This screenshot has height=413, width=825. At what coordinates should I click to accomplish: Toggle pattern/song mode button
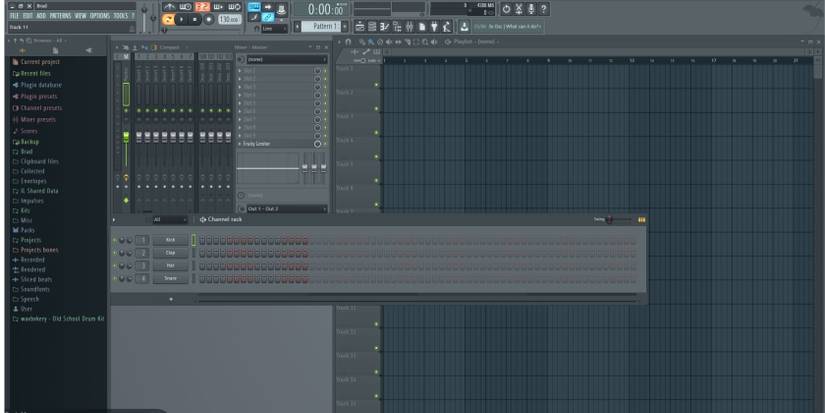(168, 19)
